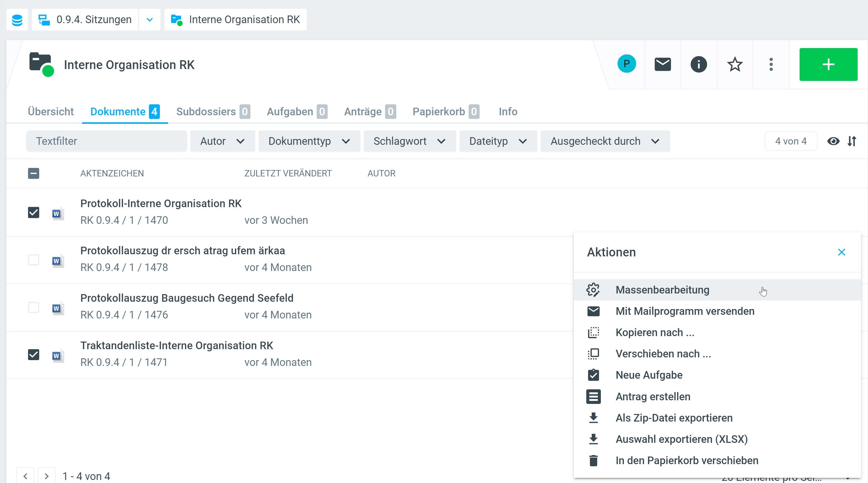The height and width of the screenshot is (483, 868).
Task: Select Massenbearbeitung from the Aktionen menu
Action: point(662,290)
